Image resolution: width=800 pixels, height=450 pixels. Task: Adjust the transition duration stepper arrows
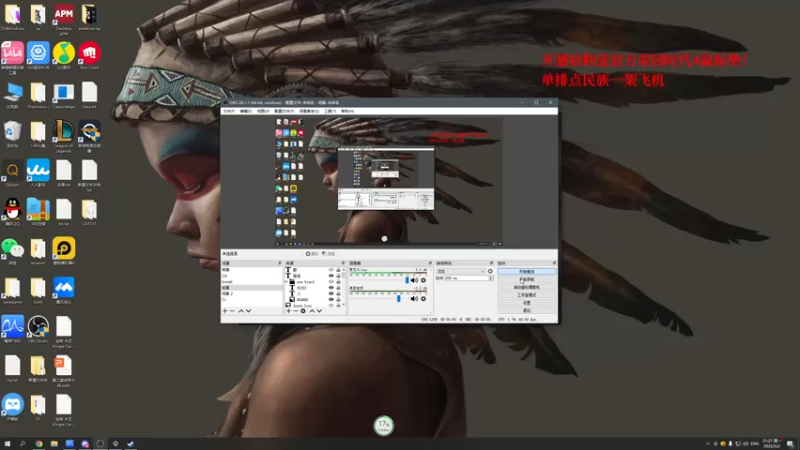[x=491, y=278]
